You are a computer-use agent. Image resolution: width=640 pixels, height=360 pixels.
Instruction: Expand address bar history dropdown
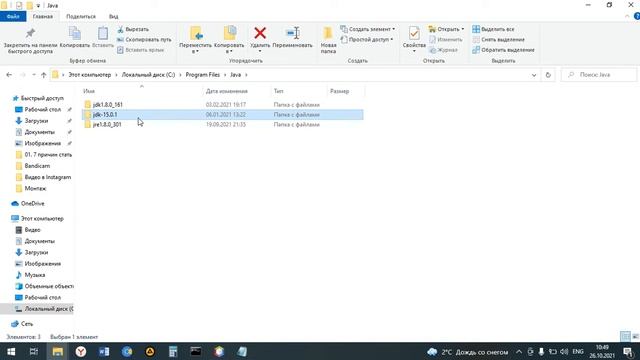pos(534,75)
